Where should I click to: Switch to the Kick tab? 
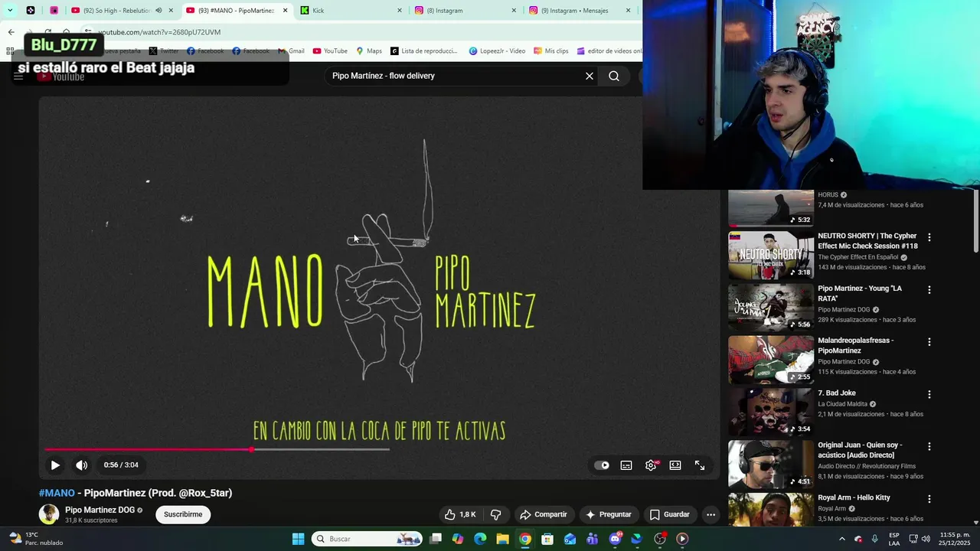(x=351, y=11)
